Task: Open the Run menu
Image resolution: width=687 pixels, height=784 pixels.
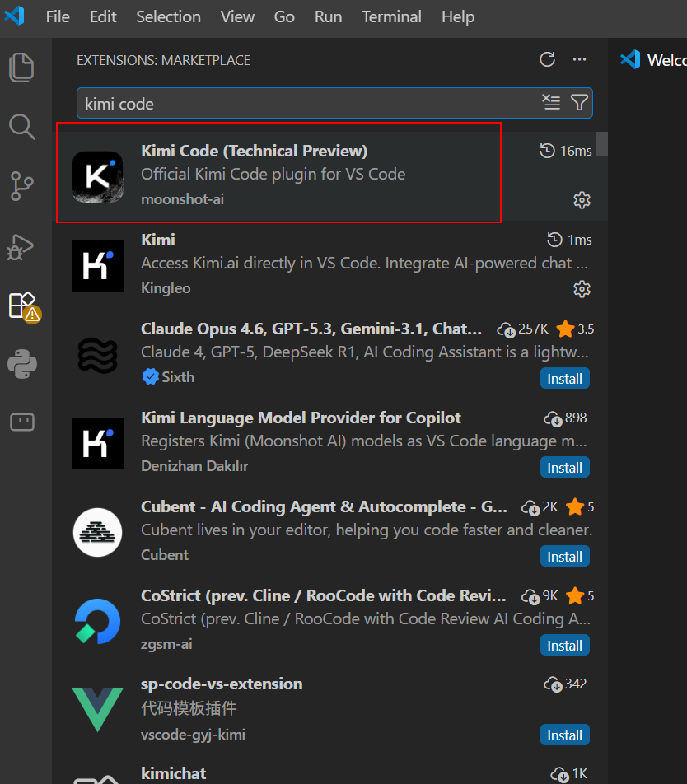Action: pyautogui.click(x=328, y=16)
